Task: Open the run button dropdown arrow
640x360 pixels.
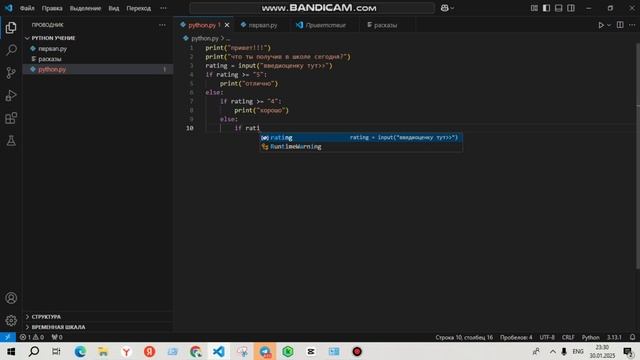Action: pos(609,25)
